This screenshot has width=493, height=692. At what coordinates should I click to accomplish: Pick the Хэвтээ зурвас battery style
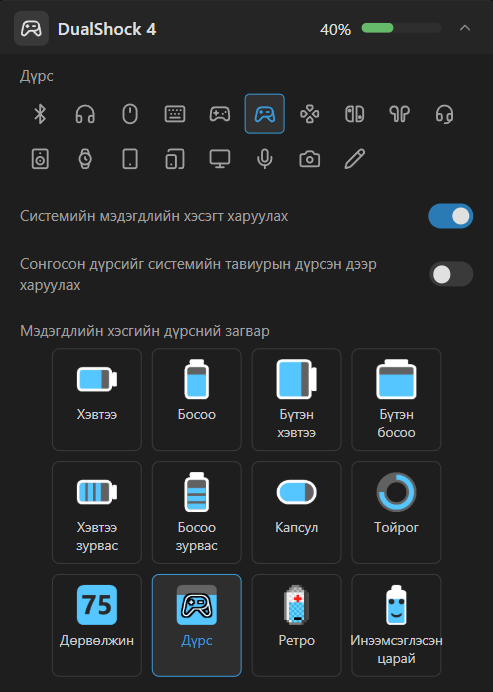click(97, 512)
